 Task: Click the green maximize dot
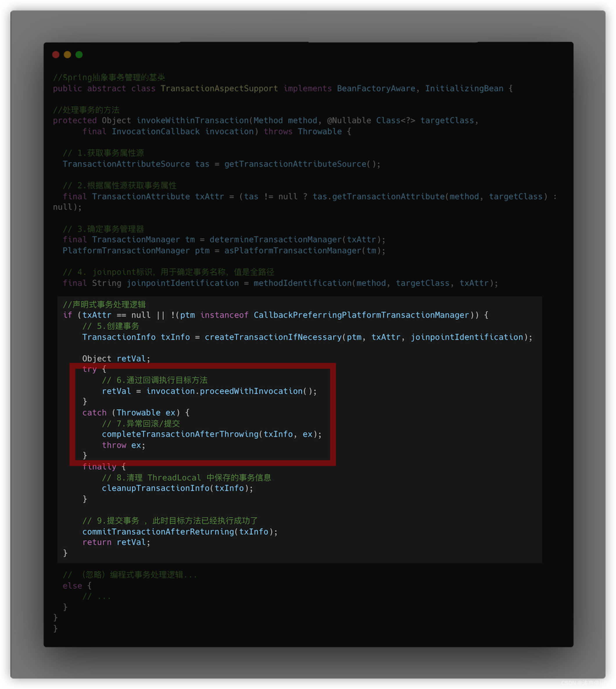79,55
